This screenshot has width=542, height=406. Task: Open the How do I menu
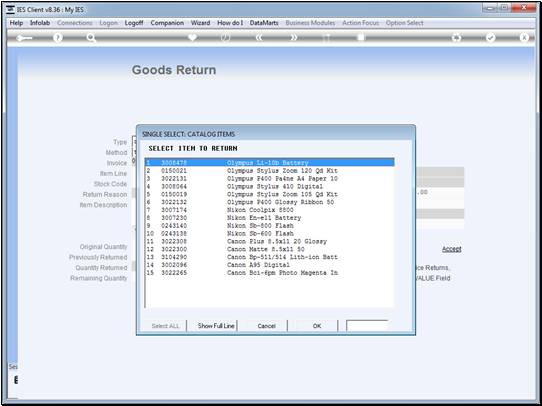[x=230, y=23]
